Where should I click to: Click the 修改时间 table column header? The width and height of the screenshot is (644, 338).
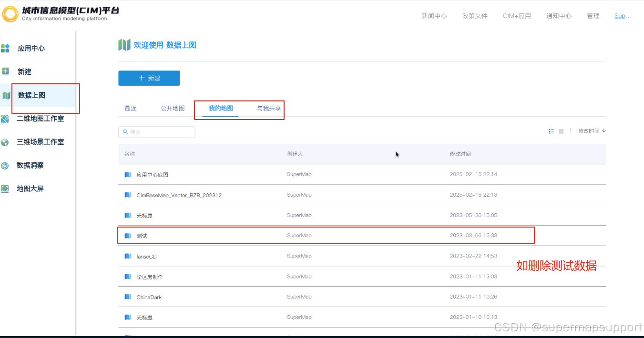tap(460, 154)
